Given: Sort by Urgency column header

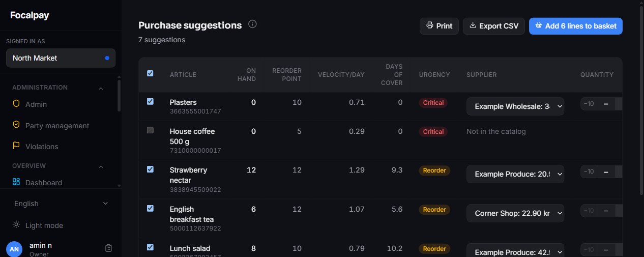Looking at the screenshot, I should 434,74.
